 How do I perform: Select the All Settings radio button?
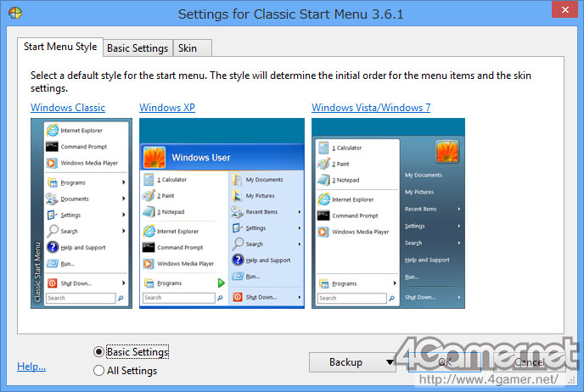[x=98, y=371]
